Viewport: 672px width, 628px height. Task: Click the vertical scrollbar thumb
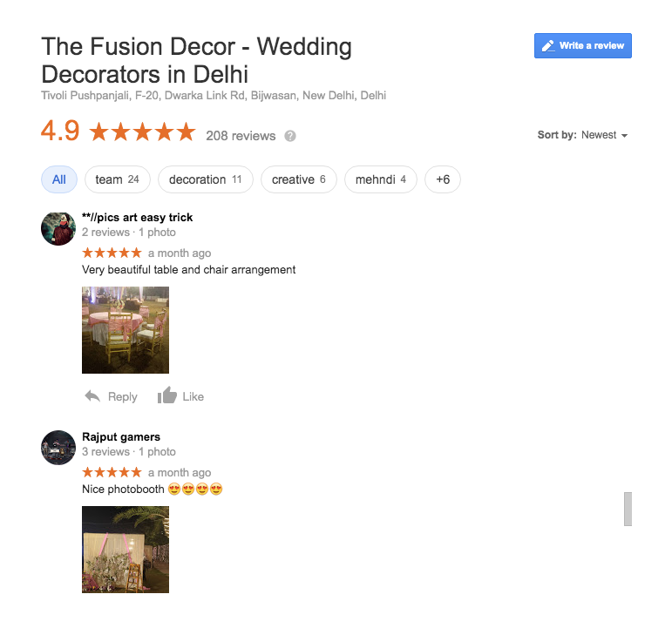point(628,509)
